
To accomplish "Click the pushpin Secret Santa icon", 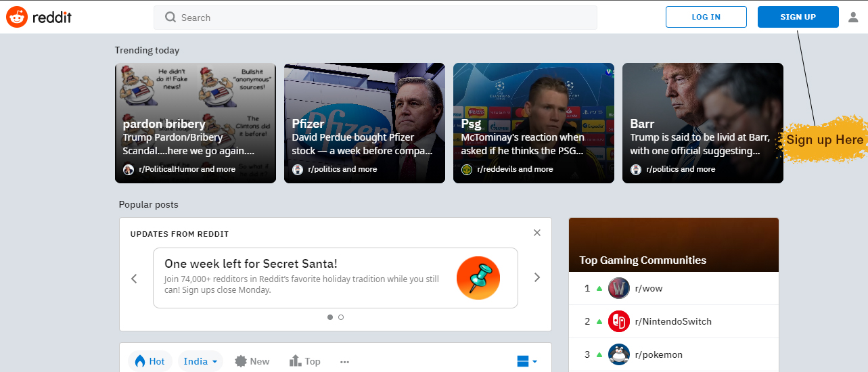I will pyautogui.click(x=478, y=278).
